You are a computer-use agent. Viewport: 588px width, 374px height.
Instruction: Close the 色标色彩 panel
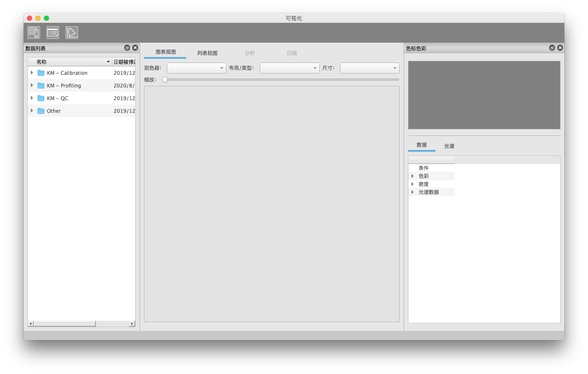[x=560, y=48]
